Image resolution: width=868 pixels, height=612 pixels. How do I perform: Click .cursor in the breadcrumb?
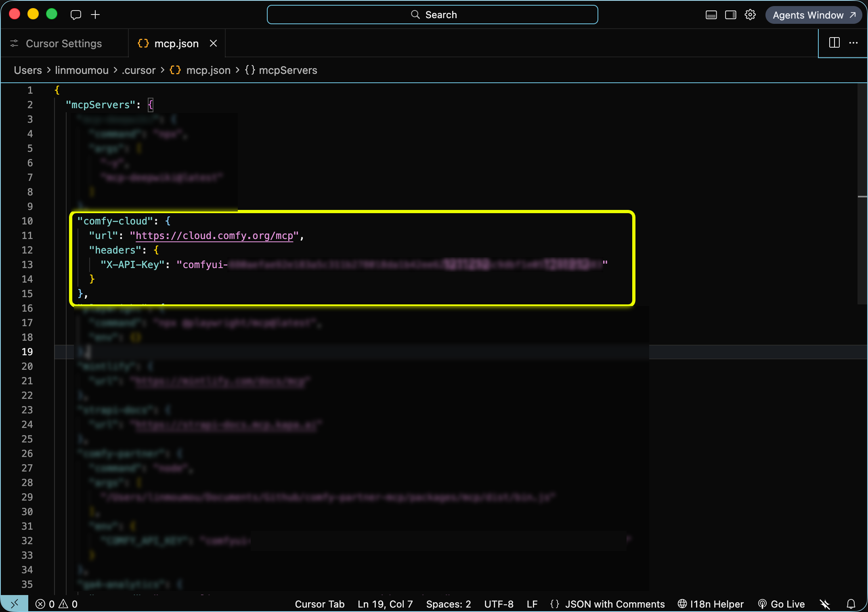[138, 70]
